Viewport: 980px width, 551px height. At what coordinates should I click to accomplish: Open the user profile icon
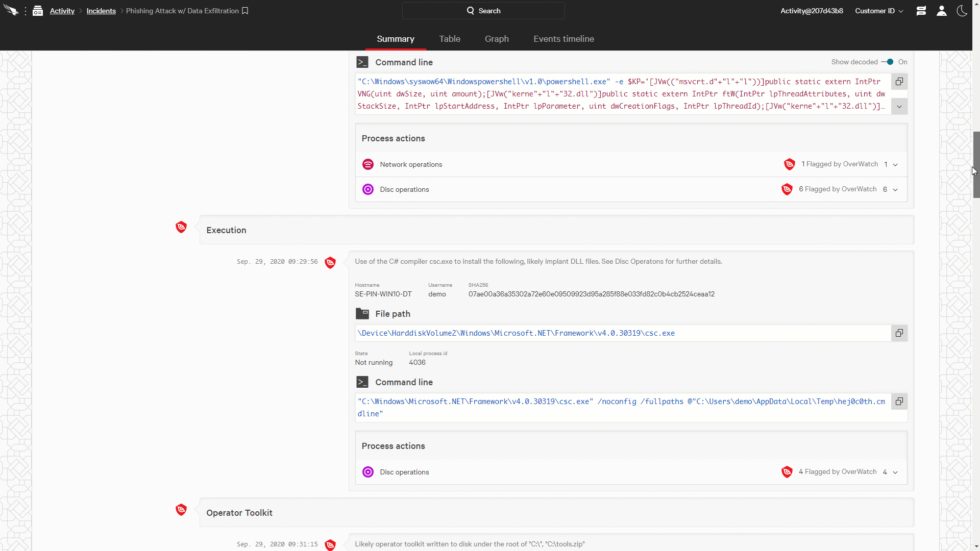click(942, 11)
